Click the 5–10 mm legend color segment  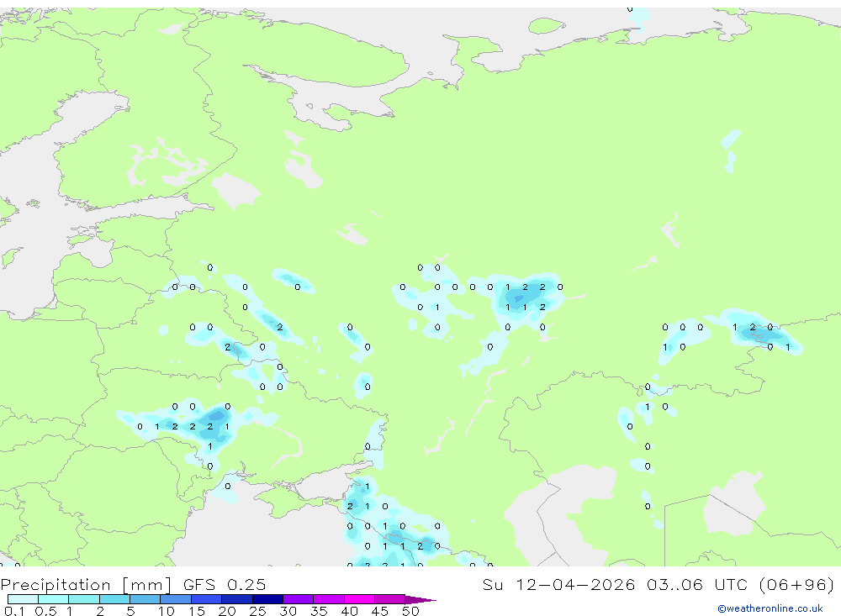point(145,599)
